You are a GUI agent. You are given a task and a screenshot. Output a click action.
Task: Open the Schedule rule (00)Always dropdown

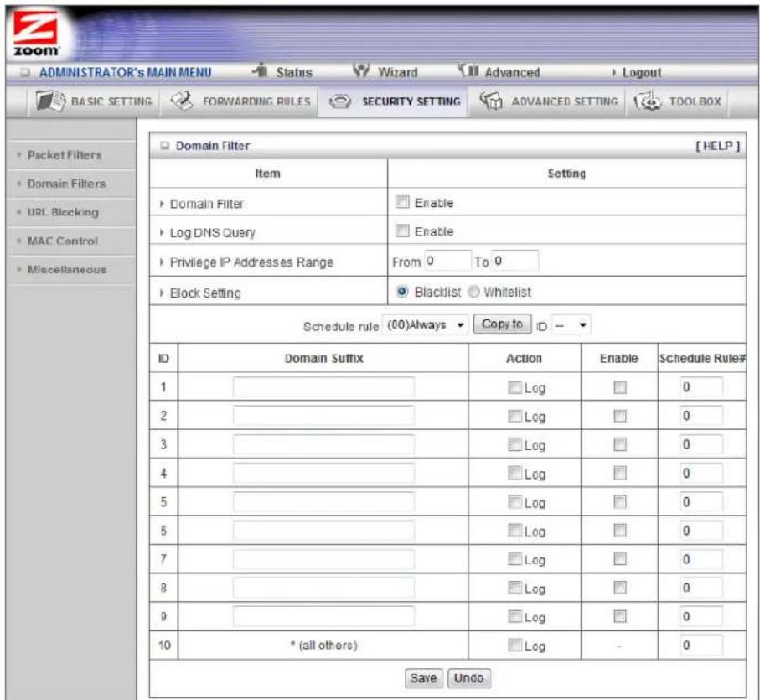[x=425, y=324]
